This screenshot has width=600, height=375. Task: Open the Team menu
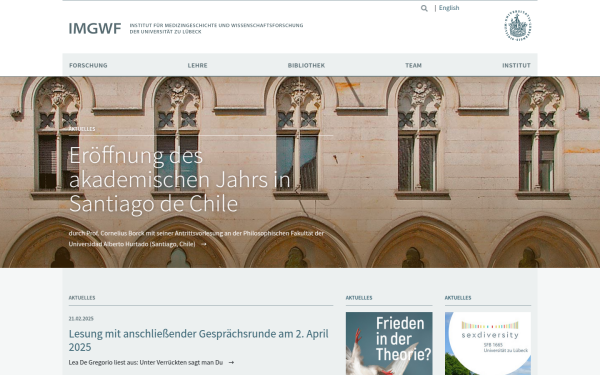413,65
